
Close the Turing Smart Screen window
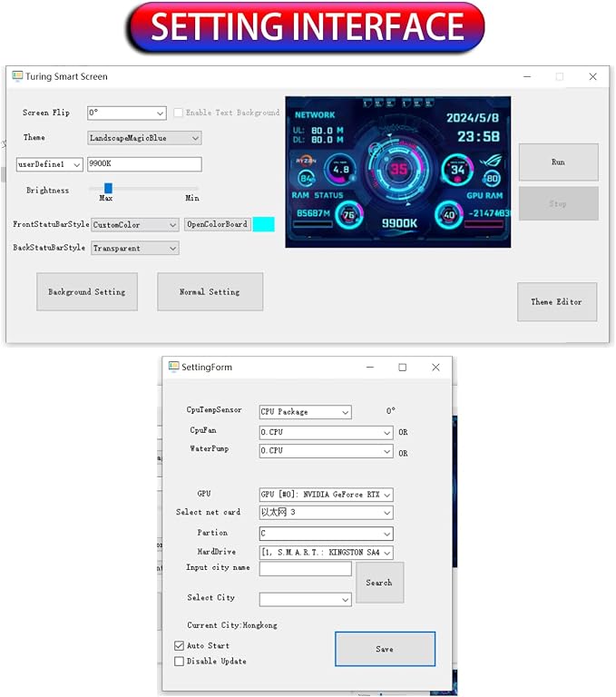pyautogui.click(x=593, y=76)
